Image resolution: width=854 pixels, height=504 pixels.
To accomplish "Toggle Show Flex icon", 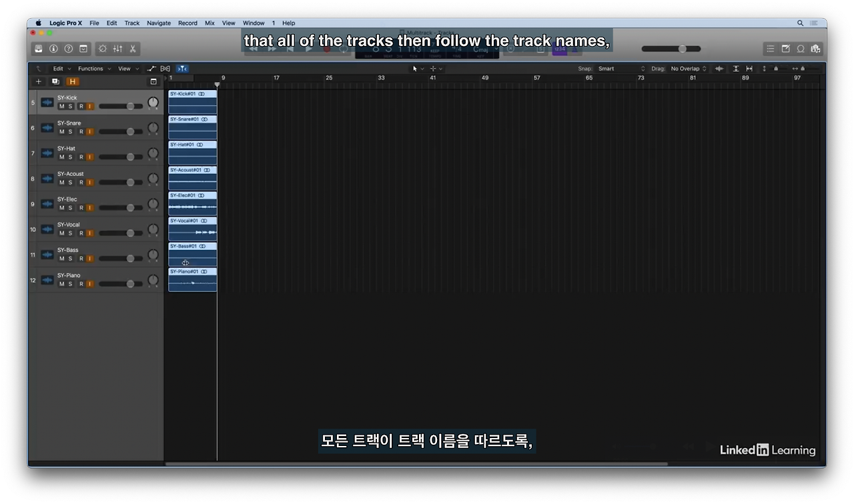I will coord(165,69).
